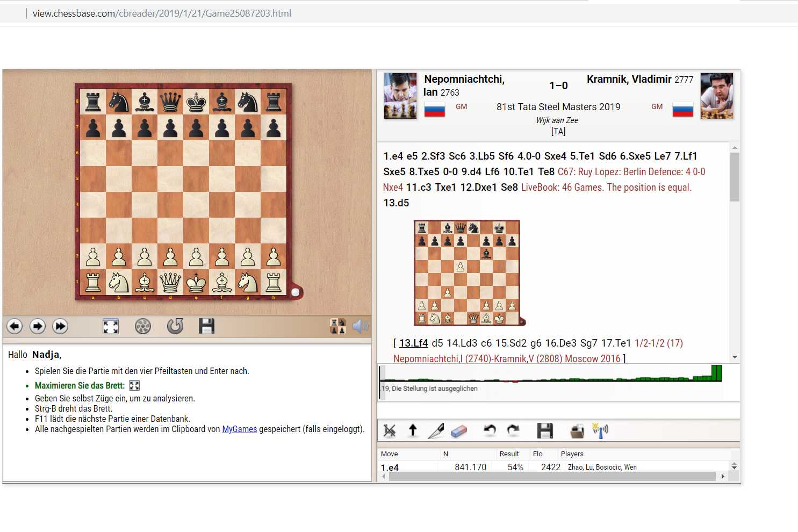798x532 pixels.
Task: Click the black queen on d8
Action: tap(170, 102)
